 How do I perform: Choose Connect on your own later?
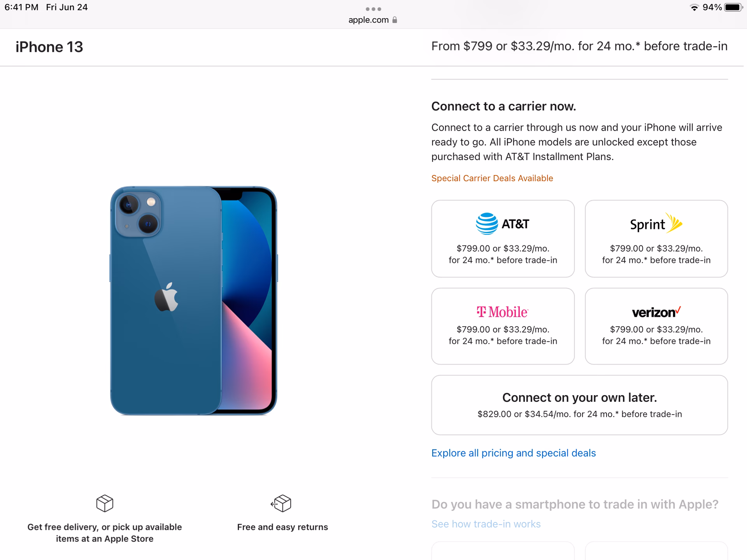click(x=579, y=404)
